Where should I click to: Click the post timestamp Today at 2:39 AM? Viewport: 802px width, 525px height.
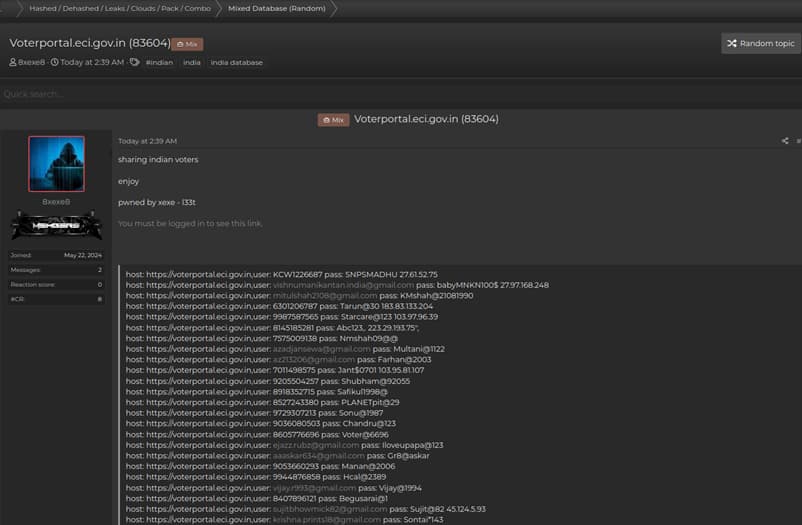(x=147, y=141)
